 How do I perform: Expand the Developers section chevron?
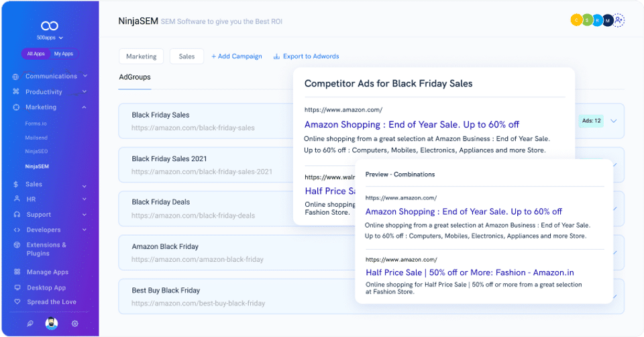(85, 230)
